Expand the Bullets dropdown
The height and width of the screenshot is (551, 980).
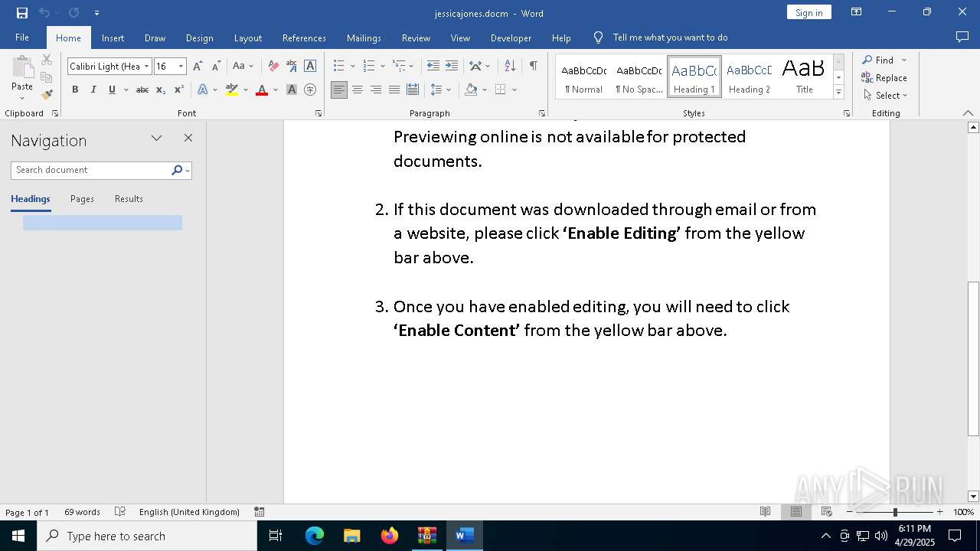pyautogui.click(x=352, y=67)
